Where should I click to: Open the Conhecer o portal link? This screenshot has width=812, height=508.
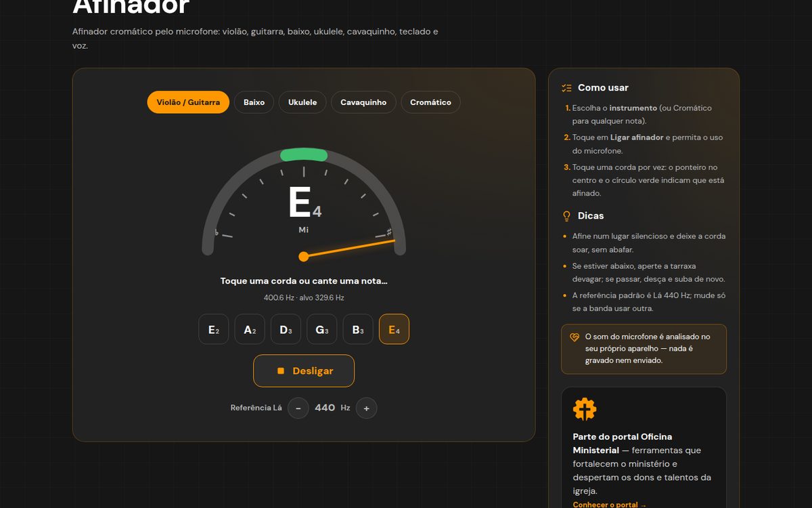pos(610,505)
